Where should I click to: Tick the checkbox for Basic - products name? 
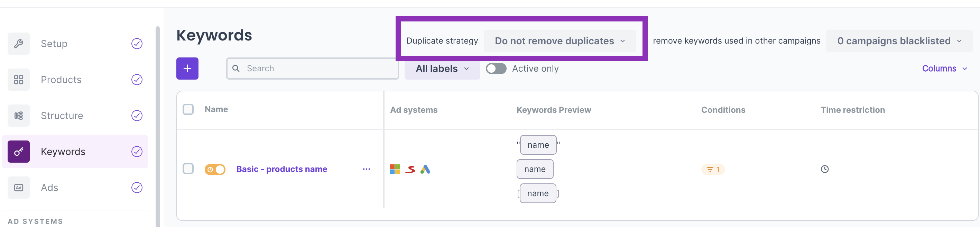pos(188,169)
